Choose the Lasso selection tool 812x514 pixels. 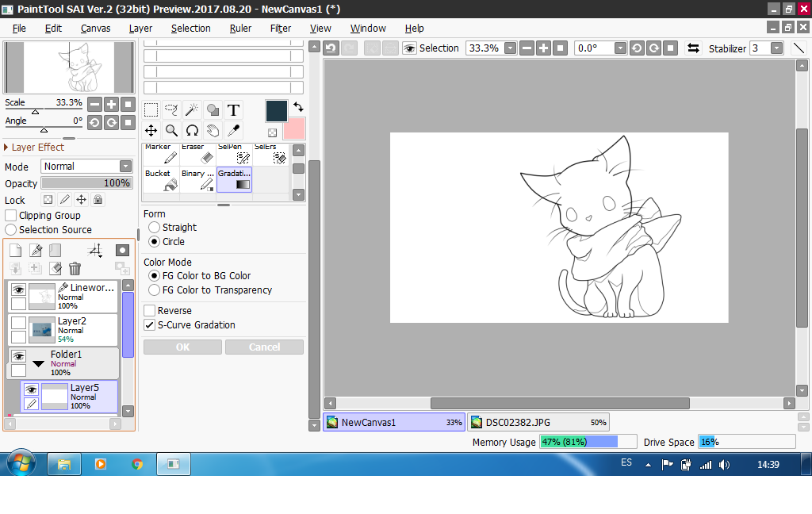(171, 109)
